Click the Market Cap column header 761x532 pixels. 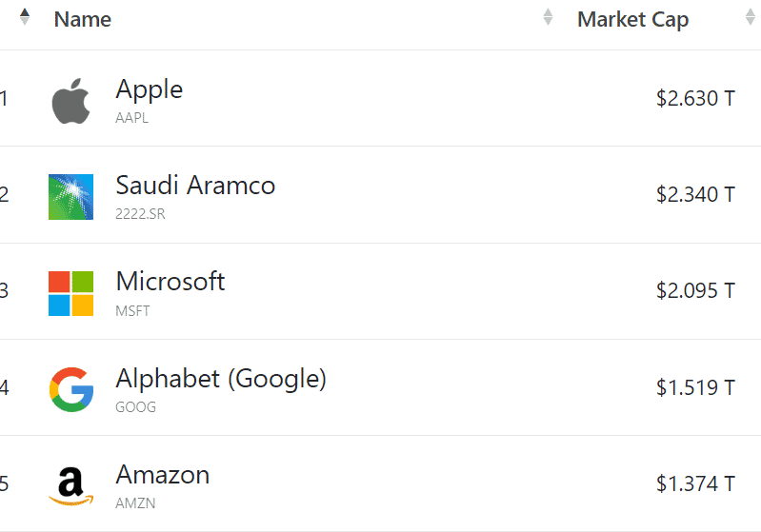tap(632, 19)
